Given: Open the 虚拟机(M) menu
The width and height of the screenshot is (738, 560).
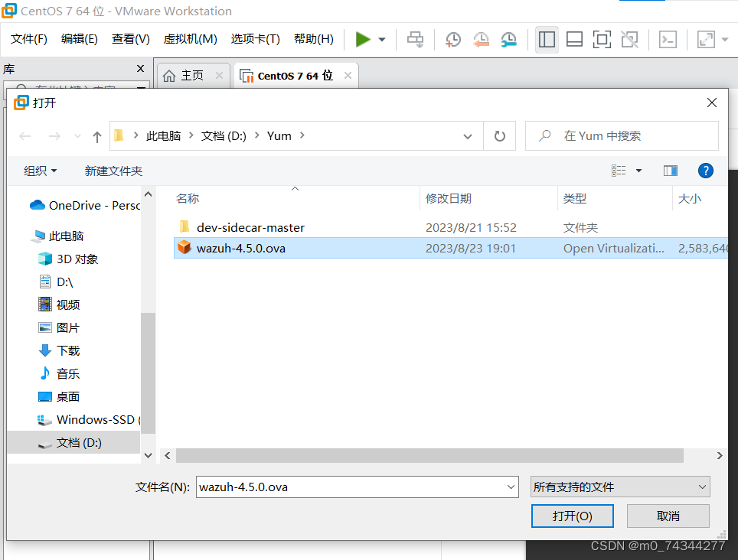Looking at the screenshot, I should (190, 39).
